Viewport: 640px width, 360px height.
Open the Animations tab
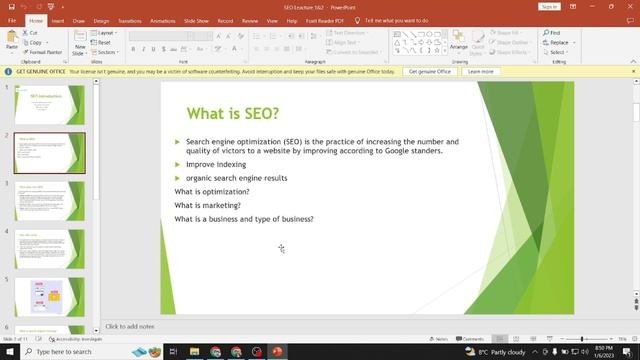coord(162,21)
